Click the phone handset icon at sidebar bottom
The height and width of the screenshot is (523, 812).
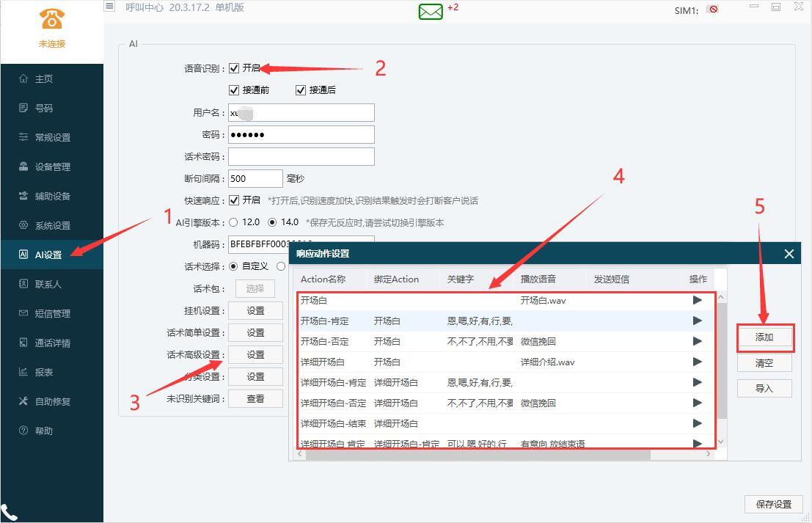9,513
